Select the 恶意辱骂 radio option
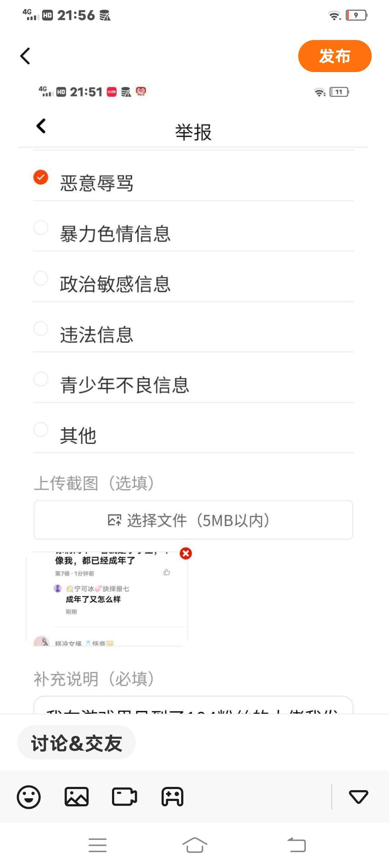The height and width of the screenshot is (868, 389). click(x=41, y=177)
